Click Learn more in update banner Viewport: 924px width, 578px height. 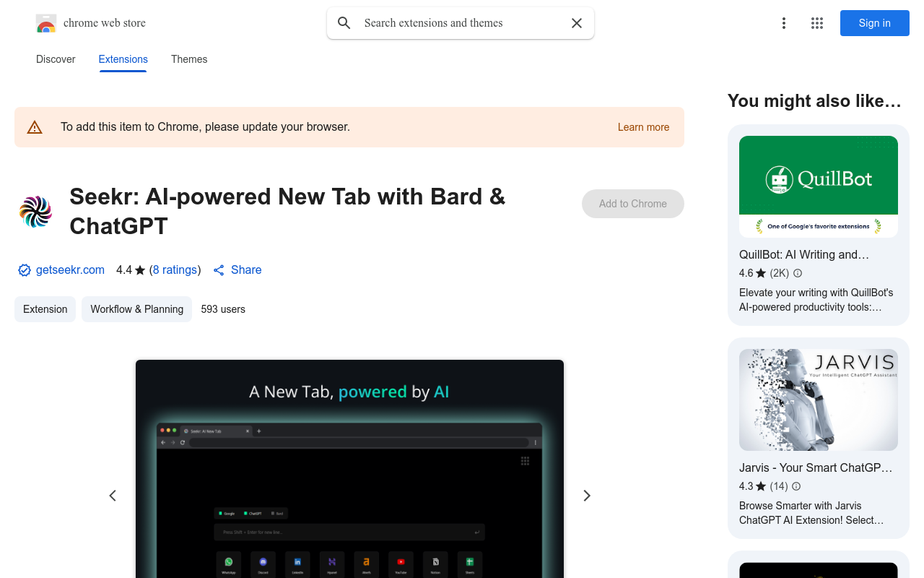pos(643,127)
